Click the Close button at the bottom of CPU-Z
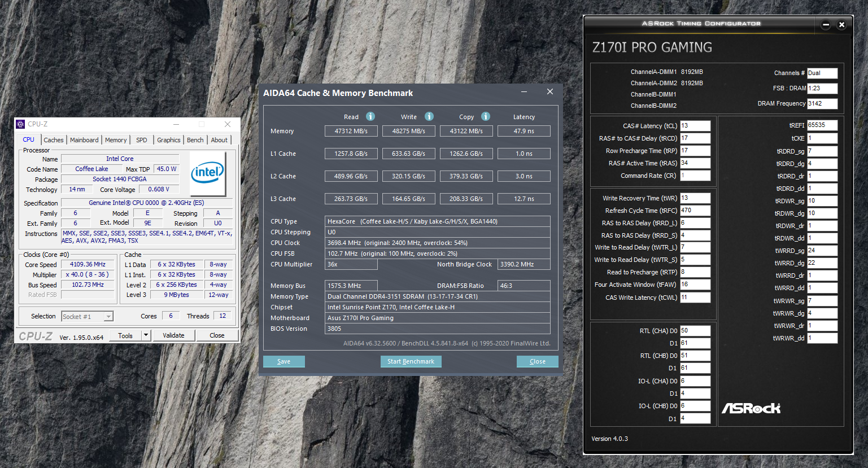This screenshot has height=468, width=868. coord(217,335)
